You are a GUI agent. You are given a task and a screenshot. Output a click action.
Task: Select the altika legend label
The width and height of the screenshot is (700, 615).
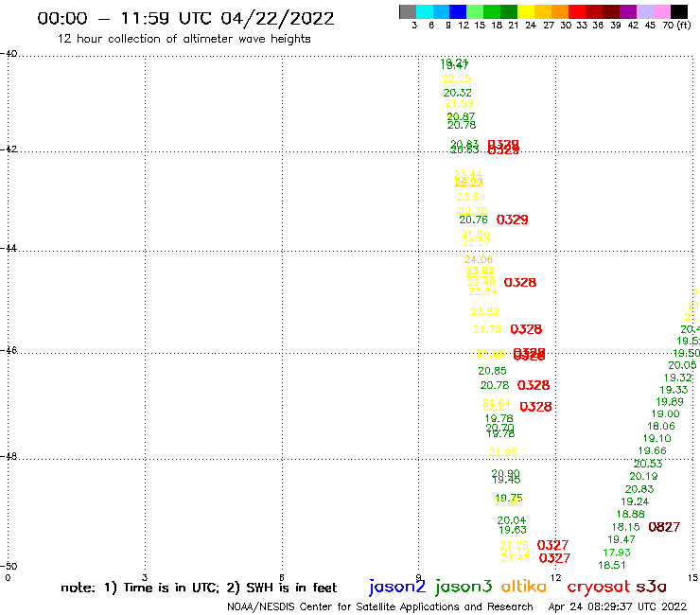523,587
